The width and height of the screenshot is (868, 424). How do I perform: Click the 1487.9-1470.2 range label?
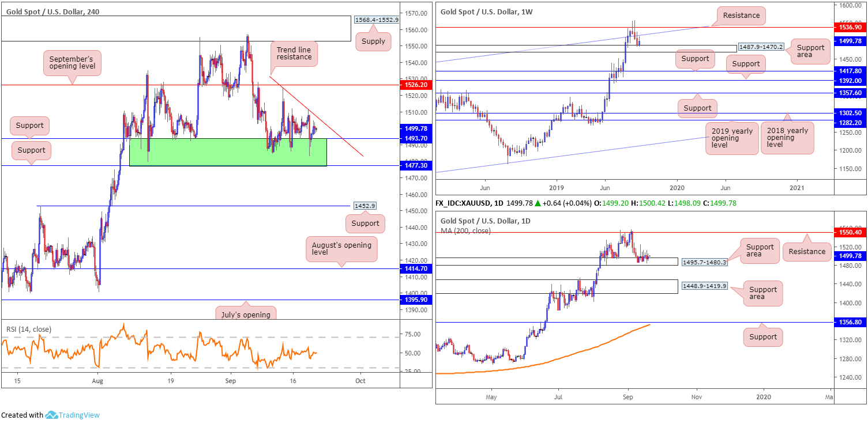click(761, 47)
